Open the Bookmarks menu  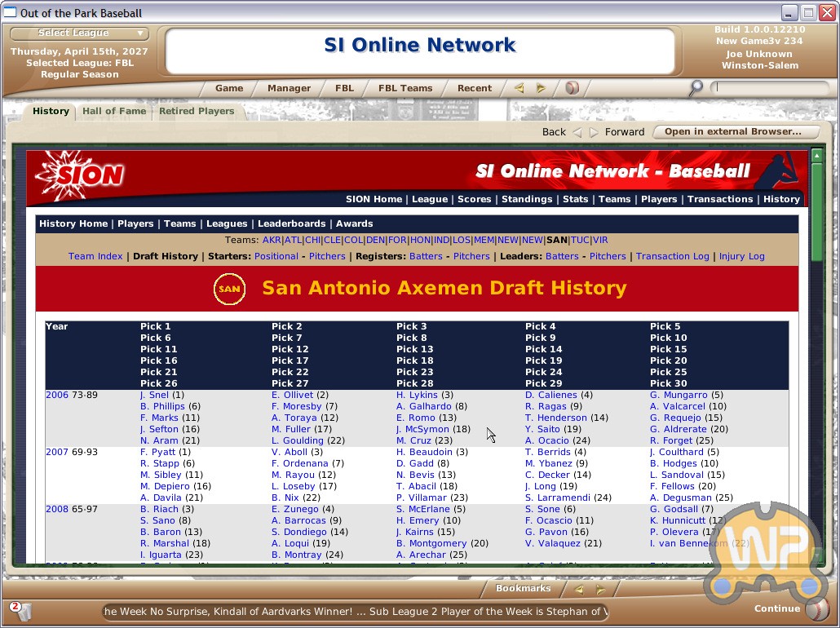pyautogui.click(x=523, y=589)
